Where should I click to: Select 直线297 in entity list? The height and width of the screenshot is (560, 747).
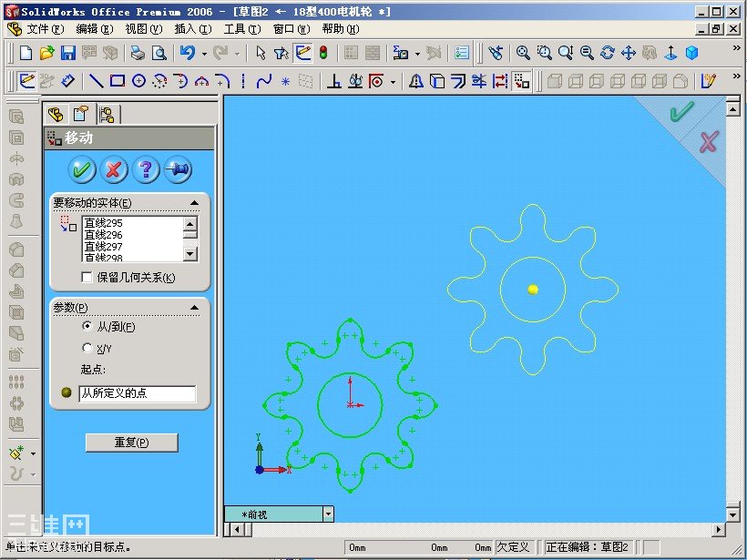pos(103,247)
